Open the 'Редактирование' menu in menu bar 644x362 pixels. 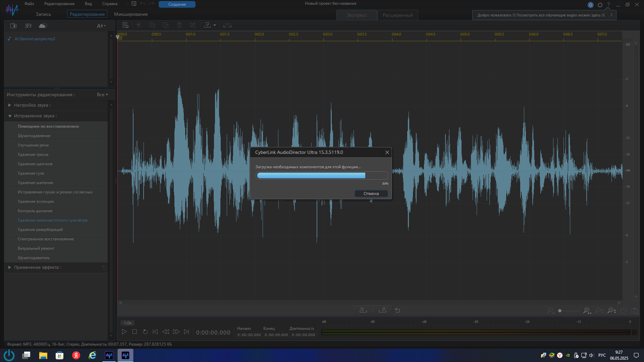coord(59,4)
